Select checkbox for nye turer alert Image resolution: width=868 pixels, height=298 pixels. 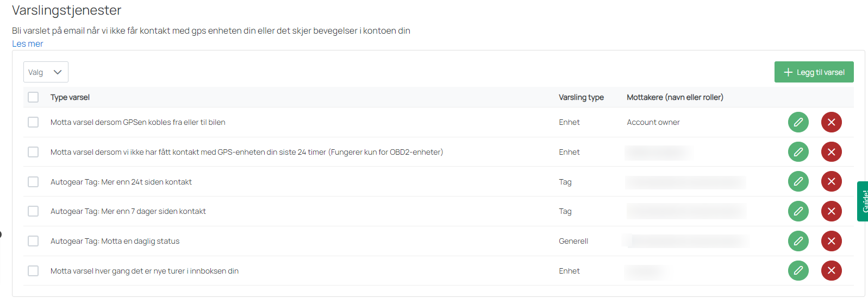pos(33,271)
